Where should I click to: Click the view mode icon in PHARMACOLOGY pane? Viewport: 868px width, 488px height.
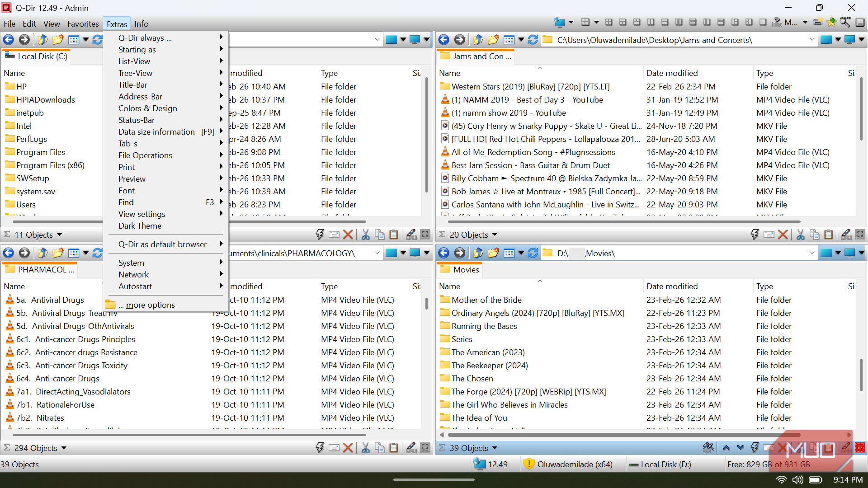point(73,253)
